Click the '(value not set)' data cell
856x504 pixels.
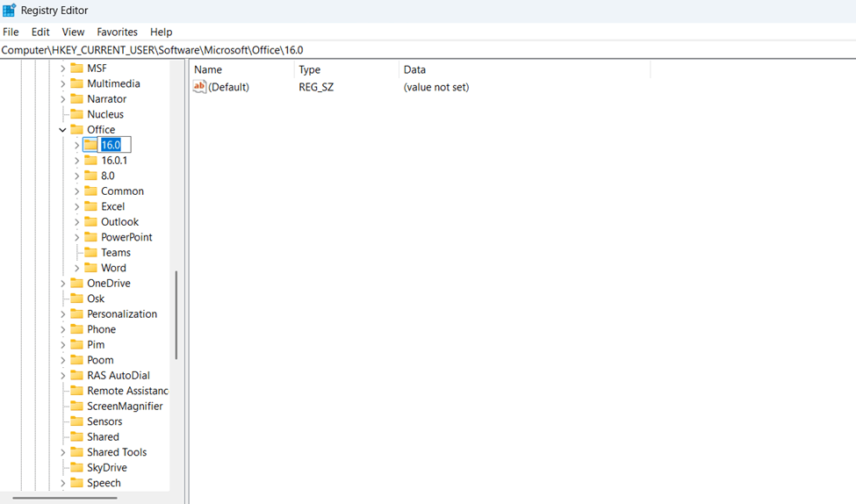point(436,87)
